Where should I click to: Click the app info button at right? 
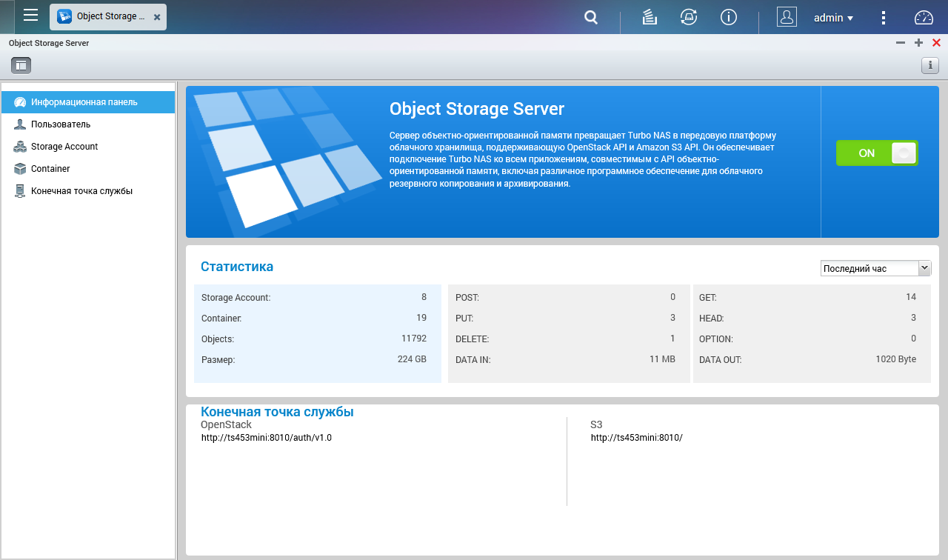click(929, 65)
